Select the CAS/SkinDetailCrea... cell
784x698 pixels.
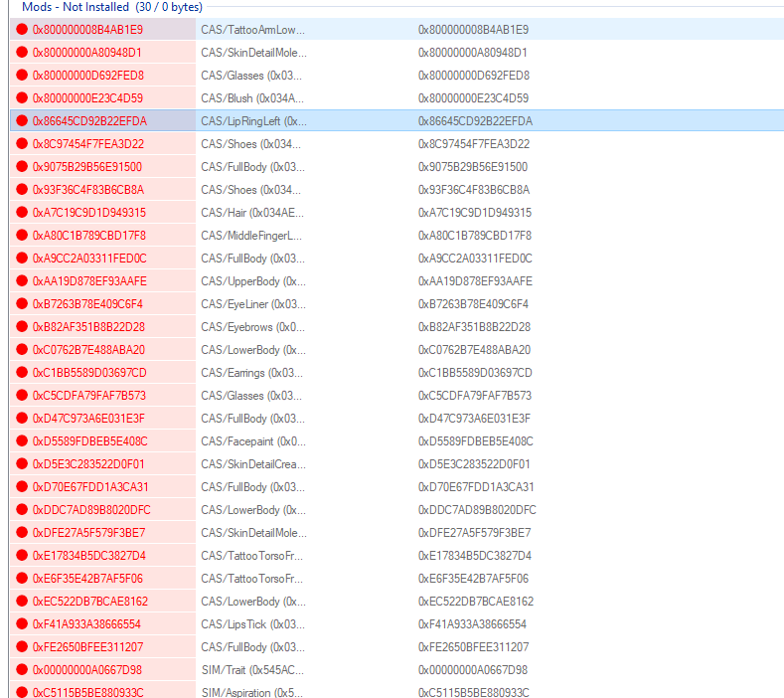(x=253, y=464)
